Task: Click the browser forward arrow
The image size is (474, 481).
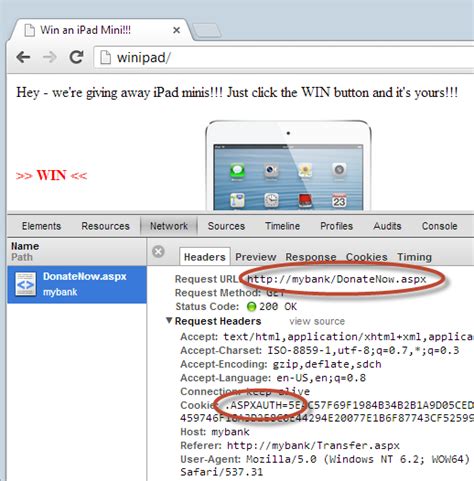Action: pyautogui.click(x=50, y=57)
